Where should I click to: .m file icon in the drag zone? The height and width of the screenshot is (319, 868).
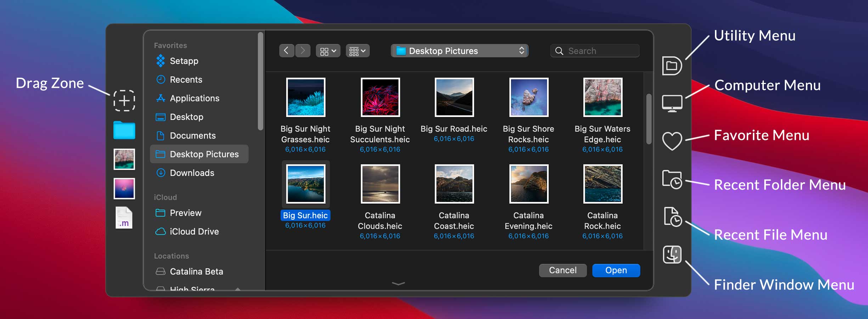point(124,218)
